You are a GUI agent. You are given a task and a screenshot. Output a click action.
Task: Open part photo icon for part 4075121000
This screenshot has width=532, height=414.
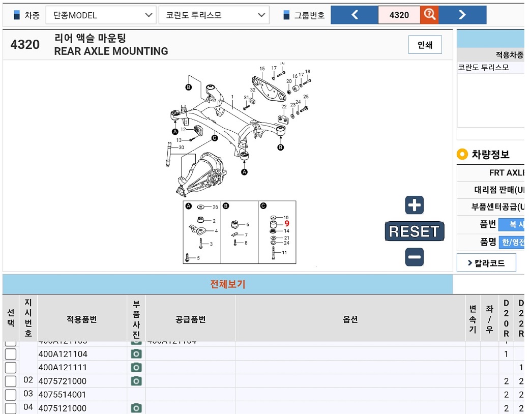click(136, 408)
